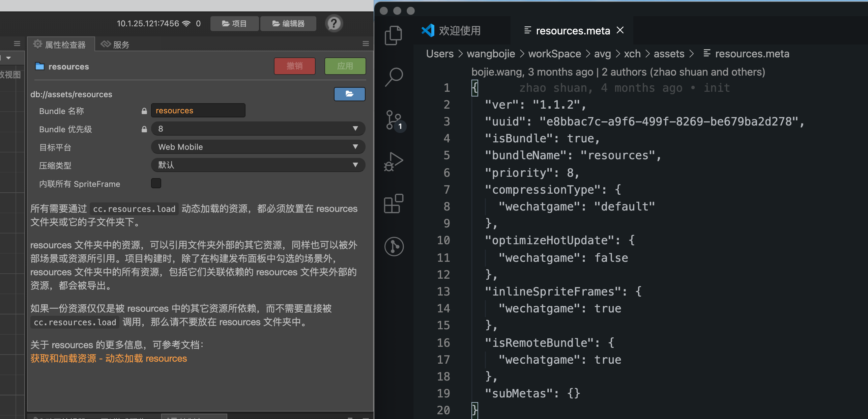Open the 目标平台 Web Mobile dropdown
Screen dimensions: 868x419
point(258,147)
